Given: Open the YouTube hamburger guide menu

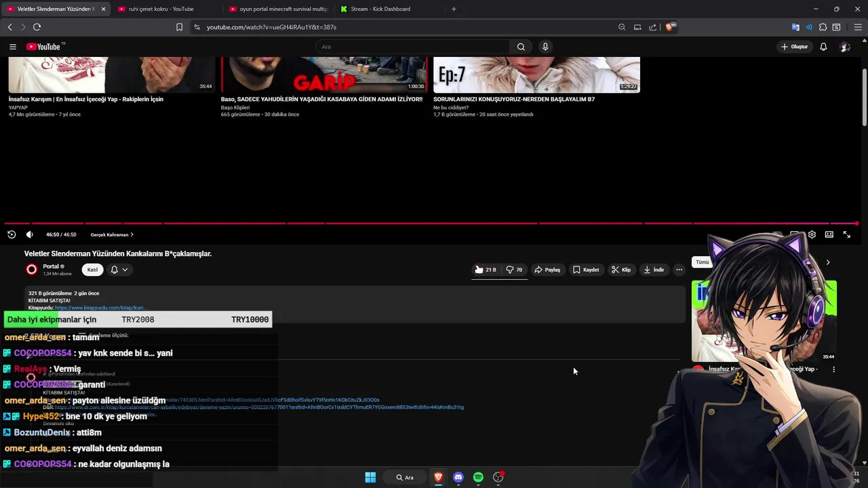Looking at the screenshot, I should pyautogui.click(x=13, y=47).
